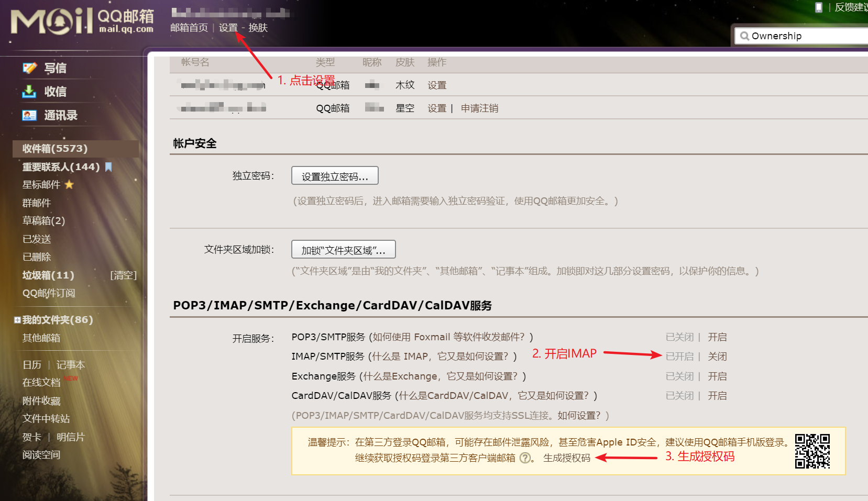Image resolution: width=868 pixels, height=501 pixels.
Task: Open 群邮件 group mail folder
Action: click(37, 203)
